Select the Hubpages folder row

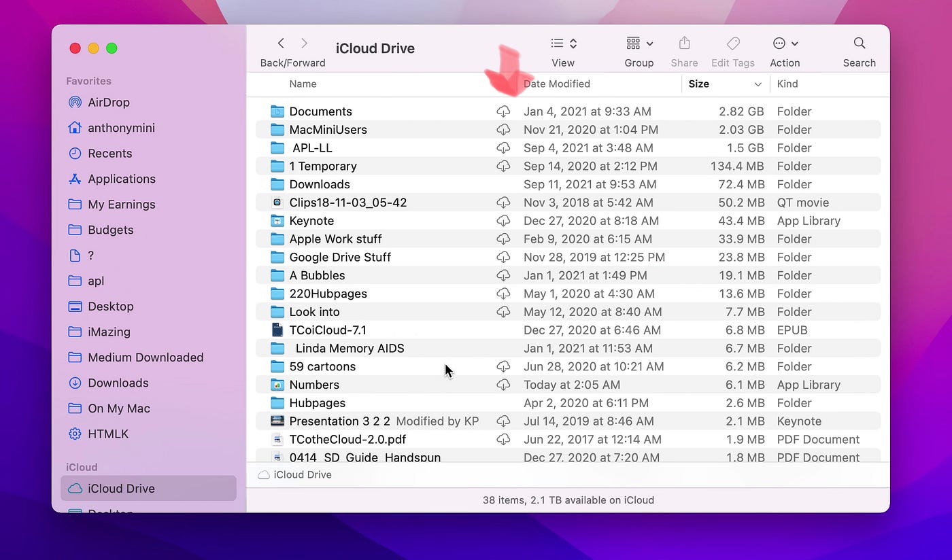pyautogui.click(x=568, y=403)
